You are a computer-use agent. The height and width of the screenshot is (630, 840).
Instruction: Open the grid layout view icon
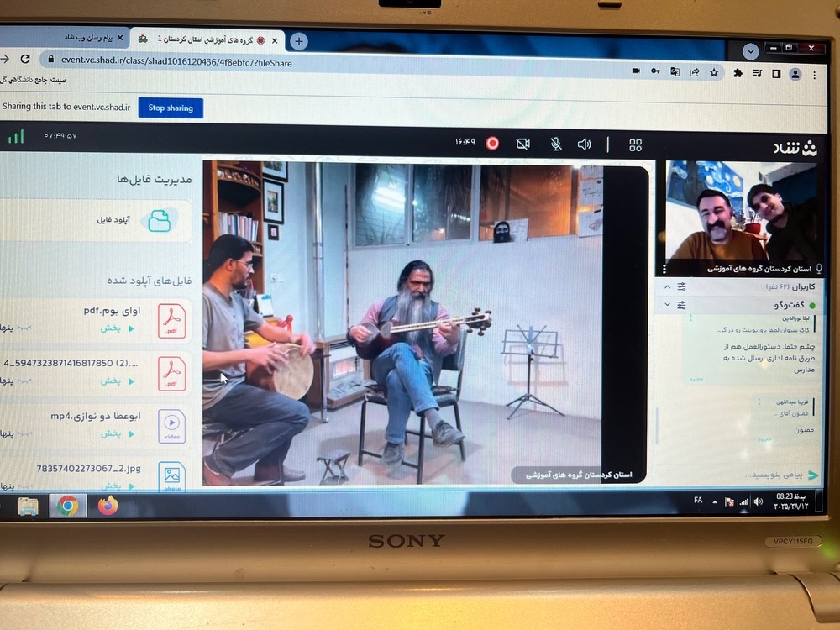point(636,145)
